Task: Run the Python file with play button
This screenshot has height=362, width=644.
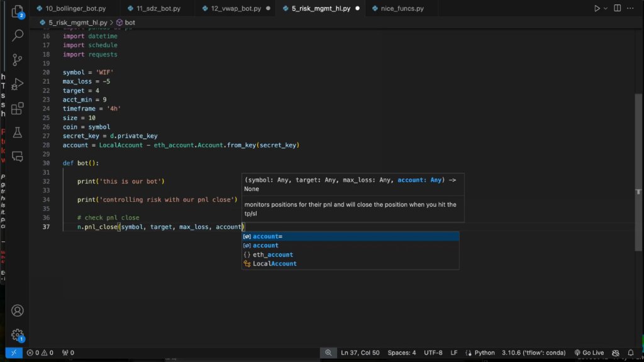Action: coord(597,8)
